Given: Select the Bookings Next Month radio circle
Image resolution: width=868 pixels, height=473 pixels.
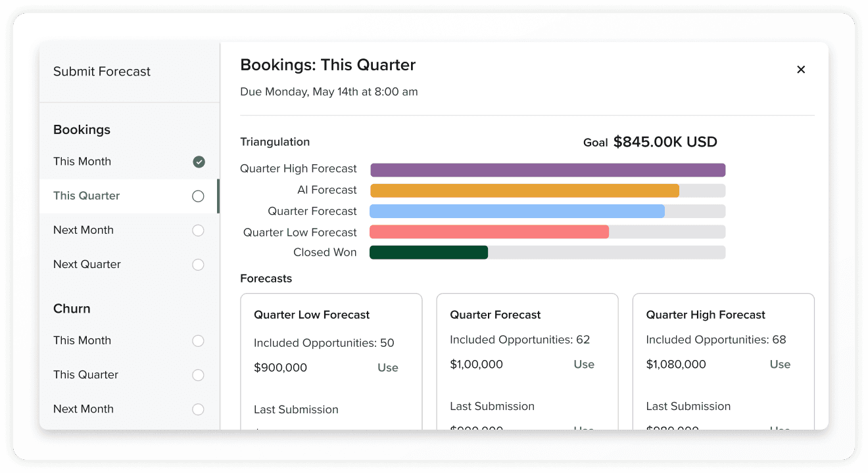Looking at the screenshot, I should (x=198, y=231).
